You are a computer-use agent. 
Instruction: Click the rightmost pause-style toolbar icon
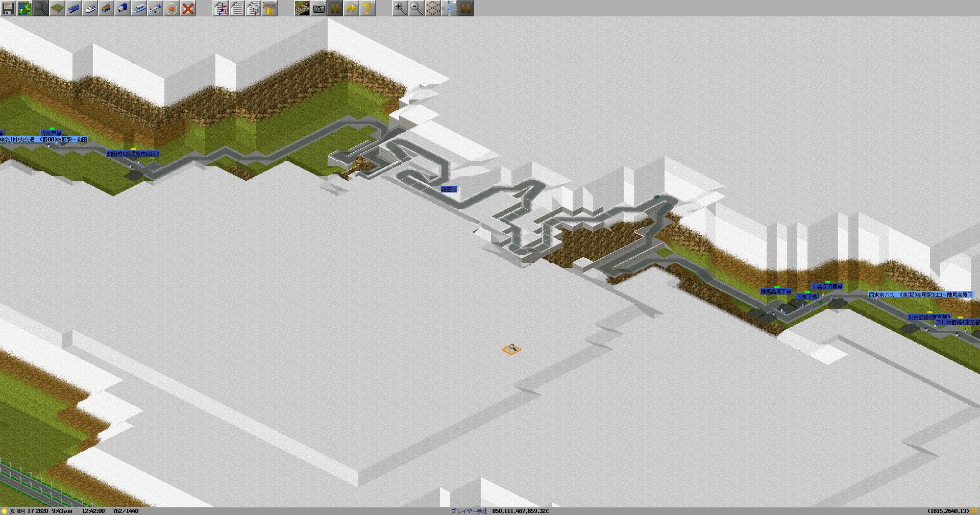pos(465,8)
